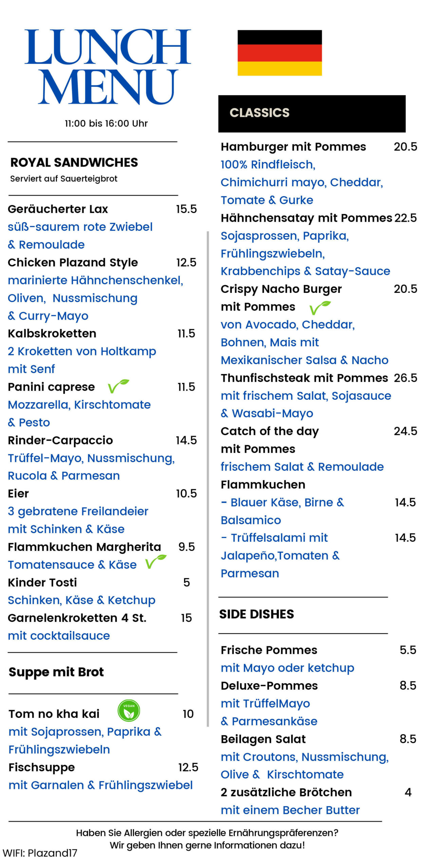The height and width of the screenshot is (868, 426).
Task: Click leaf icon after Tomatensauce & Käse
Action: coord(156,561)
